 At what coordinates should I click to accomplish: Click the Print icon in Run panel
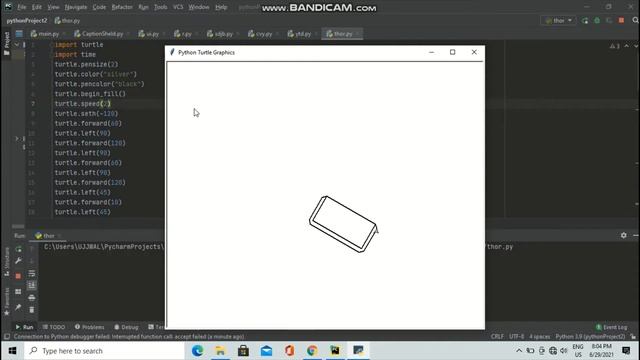pos(32,298)
